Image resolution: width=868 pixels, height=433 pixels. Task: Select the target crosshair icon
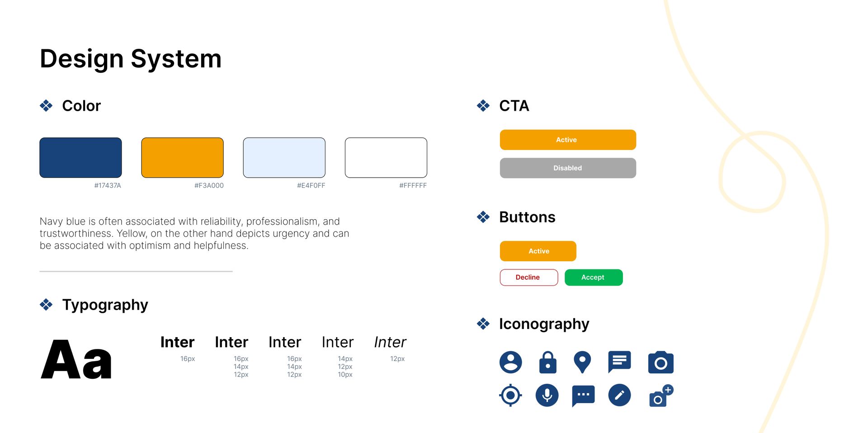510,395
